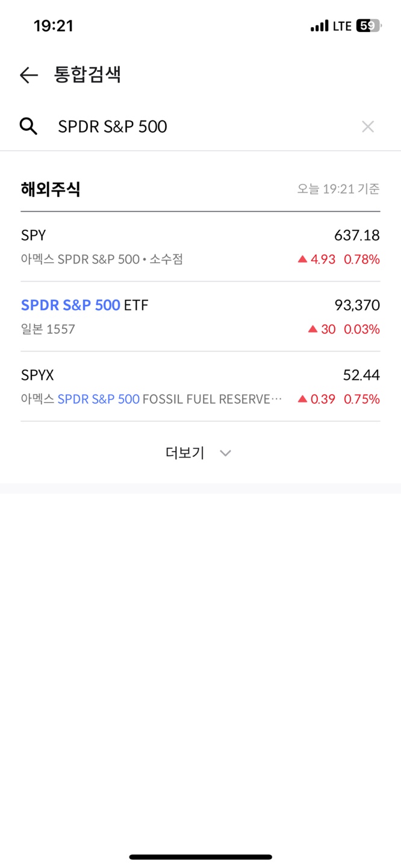Expand results with 더보기 chevron

225,453
